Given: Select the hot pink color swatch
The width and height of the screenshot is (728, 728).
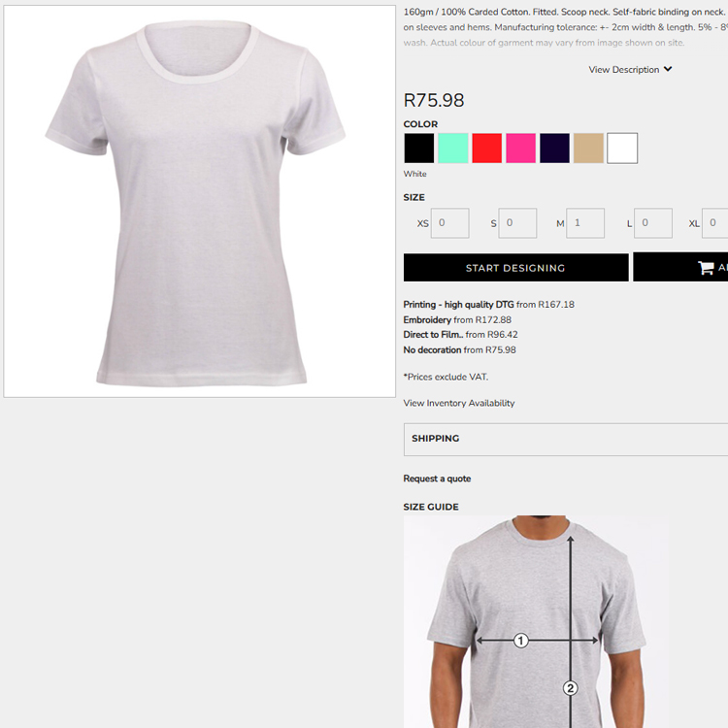Looking at the screenshot, I should coord(520,149).
